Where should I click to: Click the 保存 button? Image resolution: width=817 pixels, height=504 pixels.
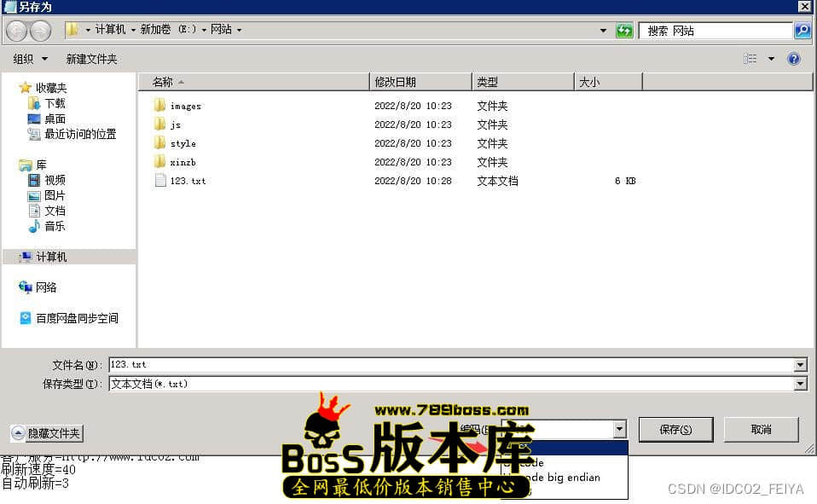675,430
